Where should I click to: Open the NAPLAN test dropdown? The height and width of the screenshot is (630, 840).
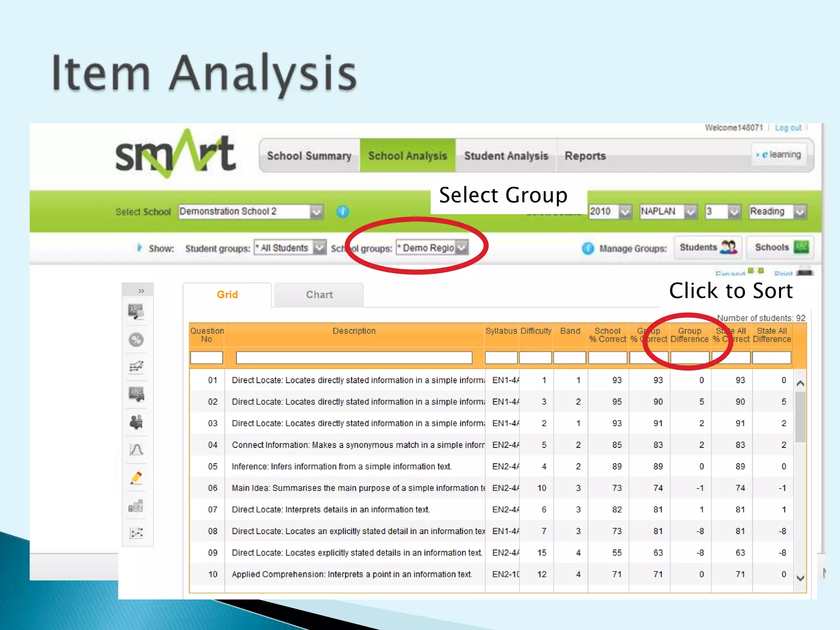(x=669, y=212)
